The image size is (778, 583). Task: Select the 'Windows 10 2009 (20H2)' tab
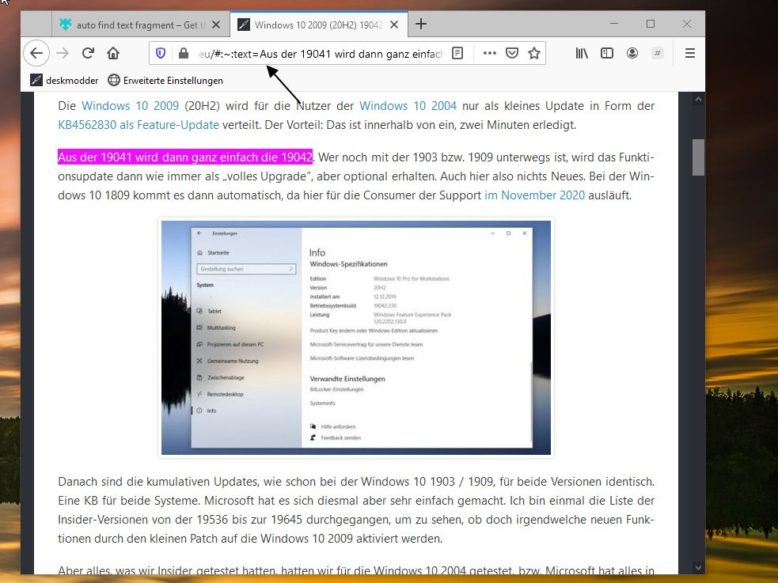pos(319,25)
